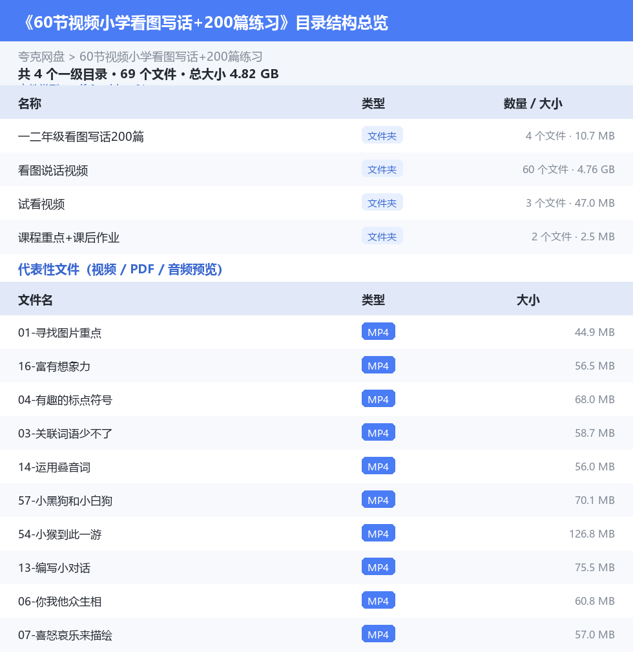The height and width of the screenshot is (672, 633).
Task: Click the 共 4 个一级目录 summary line
Action: coord(148,74)
